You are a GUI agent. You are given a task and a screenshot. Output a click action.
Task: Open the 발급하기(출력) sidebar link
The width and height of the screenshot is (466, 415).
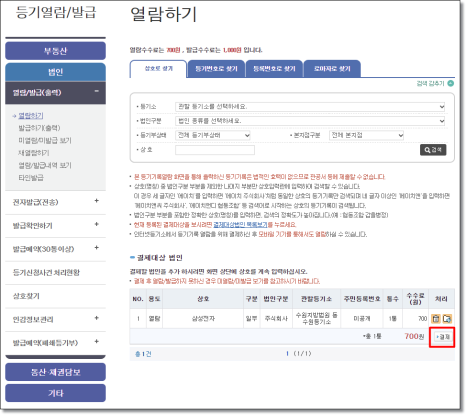[39, 128]
